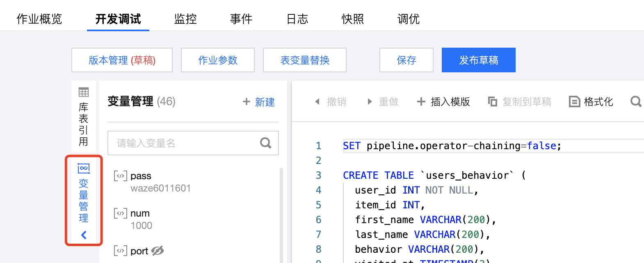The width and height of the screenshot is (644, 263).
Task: Click the 变量管理 (46) panel heading
Action: tap(142, 102)
